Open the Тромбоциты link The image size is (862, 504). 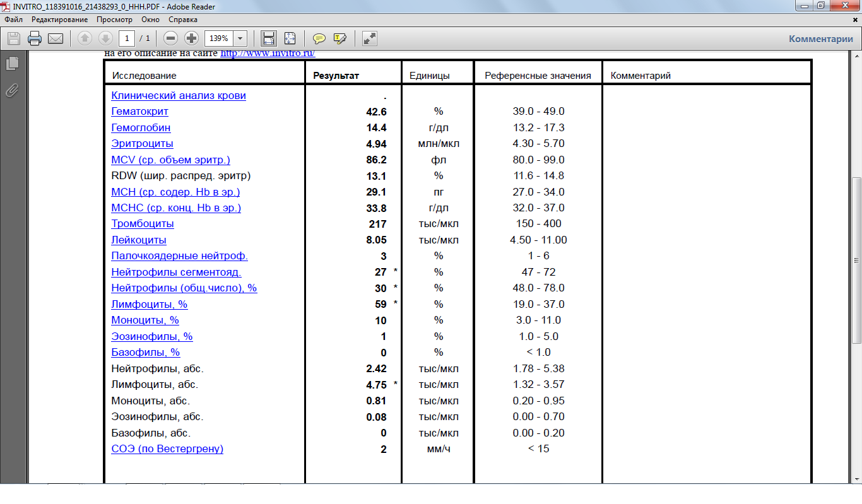(x=143, y=224)
